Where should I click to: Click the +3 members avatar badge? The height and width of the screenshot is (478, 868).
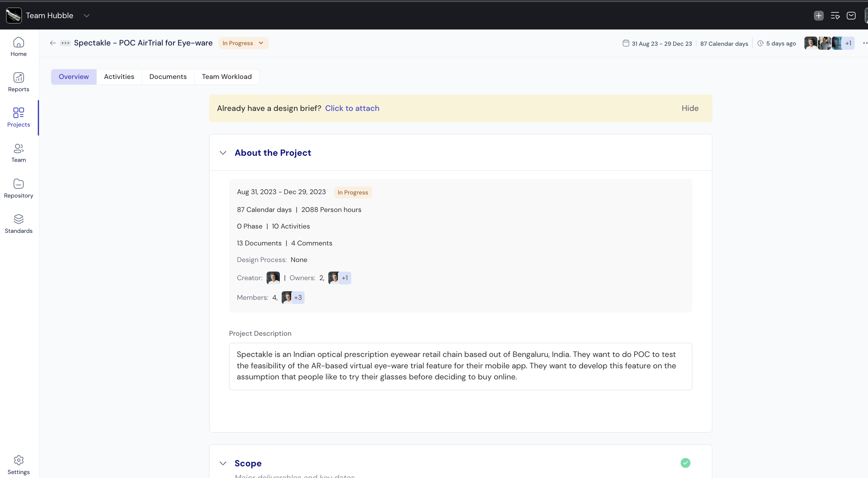tap(298, 297)
